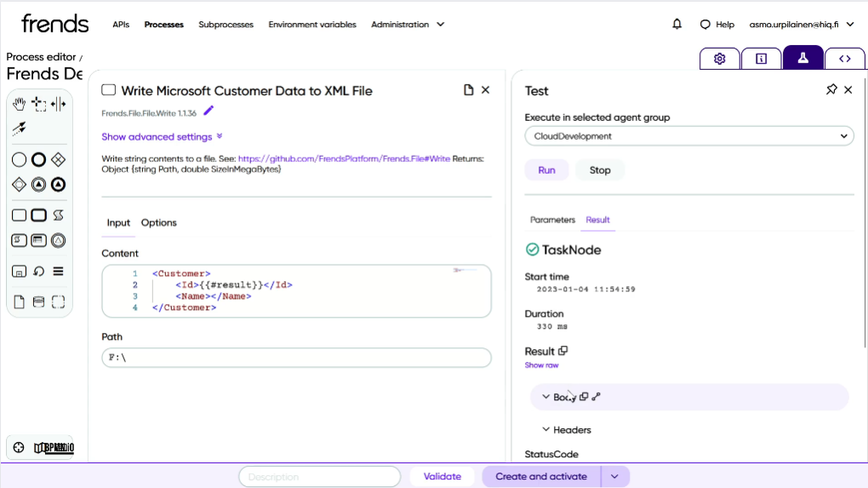
Task: Open the APIs menu
Action: pos(121,25)
